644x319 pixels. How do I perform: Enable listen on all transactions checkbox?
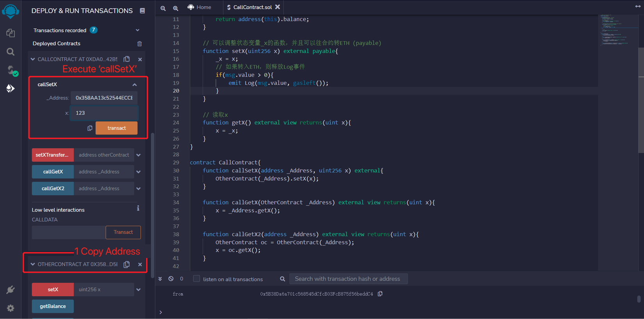[x=197, y=279]
